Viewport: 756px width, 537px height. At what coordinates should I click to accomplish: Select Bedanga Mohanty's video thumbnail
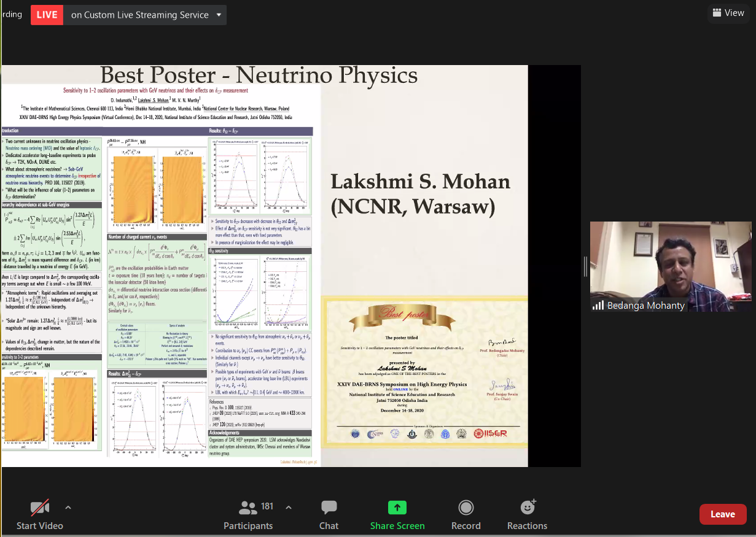click(x=671, y=266)
